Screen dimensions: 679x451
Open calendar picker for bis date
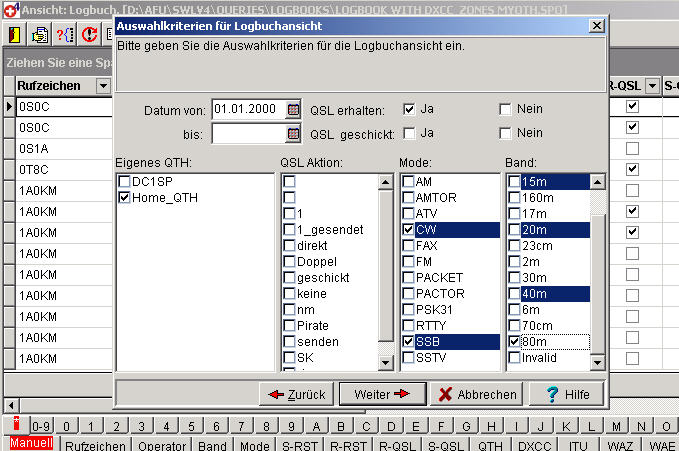(293, 133)
